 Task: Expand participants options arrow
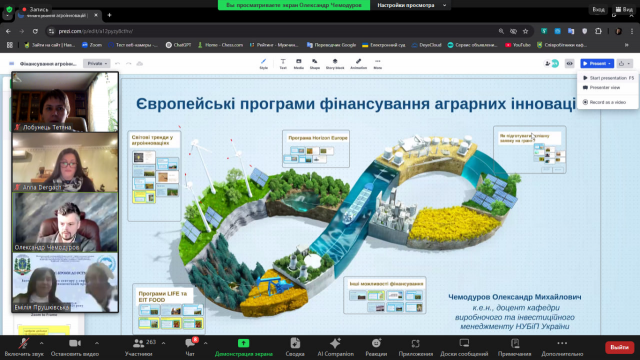[x=163, y=343]
